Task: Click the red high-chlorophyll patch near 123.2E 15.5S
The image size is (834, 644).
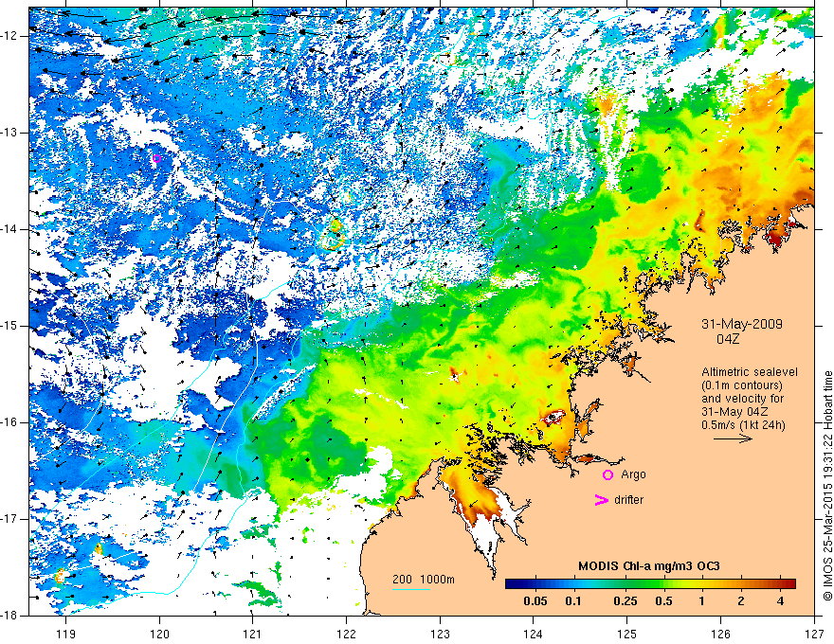Action: pyautogui.click(x=455, y=374)
